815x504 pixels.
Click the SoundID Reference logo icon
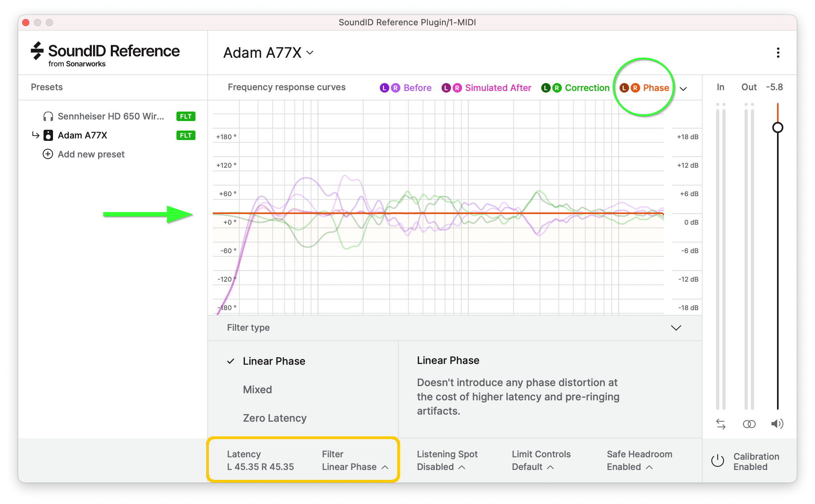(37, 51)
